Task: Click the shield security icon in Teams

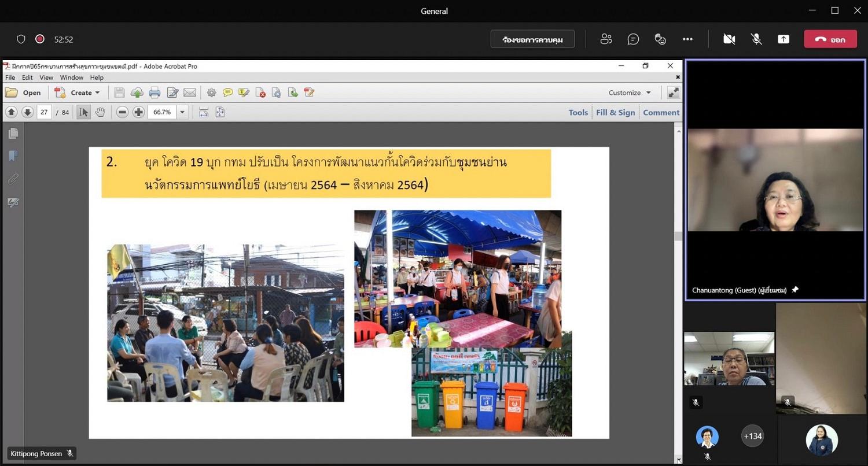Action: (x=21, y=39)
